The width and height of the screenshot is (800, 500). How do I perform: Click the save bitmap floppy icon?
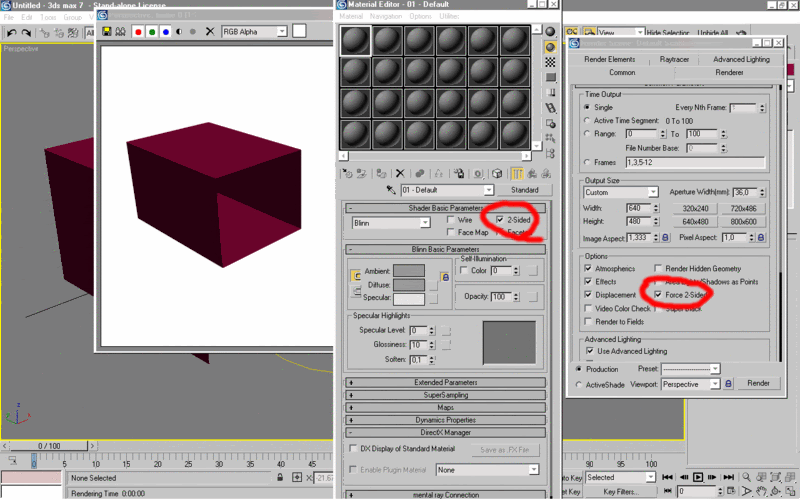pos(105,32)
